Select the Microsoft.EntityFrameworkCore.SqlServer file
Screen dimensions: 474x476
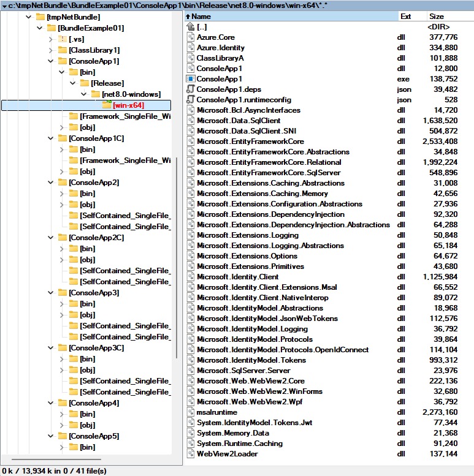[269, 172]
